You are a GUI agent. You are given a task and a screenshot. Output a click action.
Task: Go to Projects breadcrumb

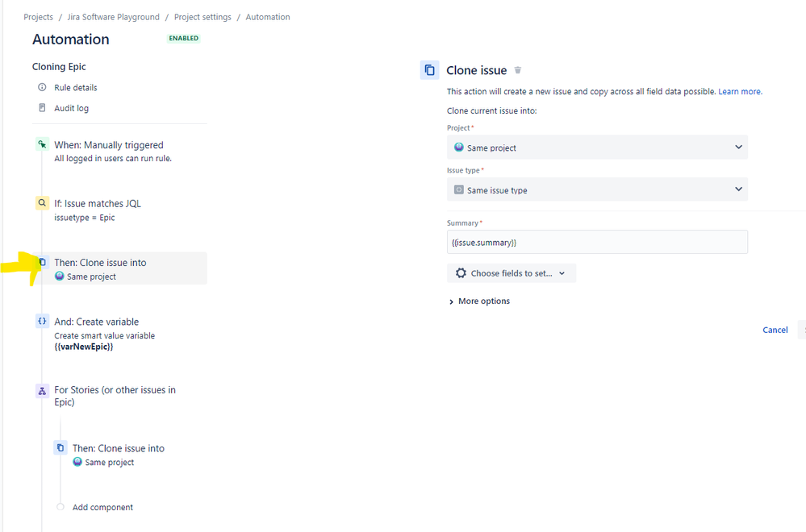[38, 17]
